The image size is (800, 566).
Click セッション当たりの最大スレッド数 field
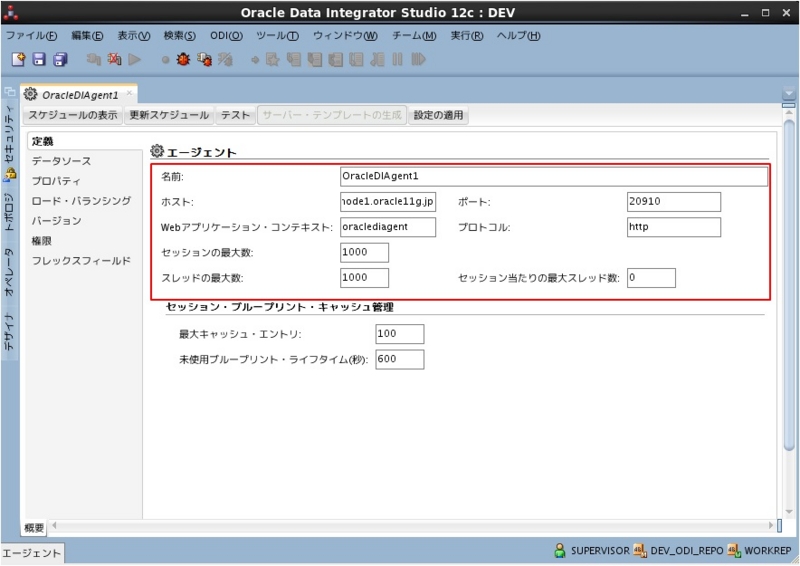click(x=651, y=278)
